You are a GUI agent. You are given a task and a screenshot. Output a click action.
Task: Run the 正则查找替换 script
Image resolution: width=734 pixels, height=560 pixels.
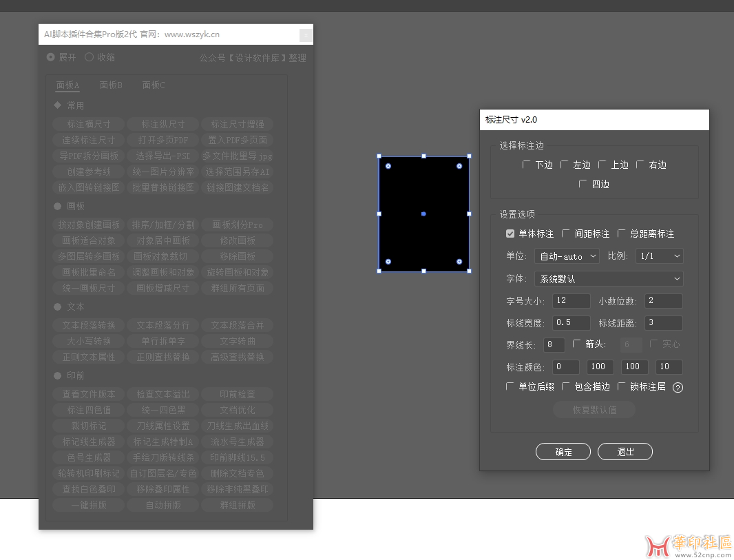click(163, 357)
